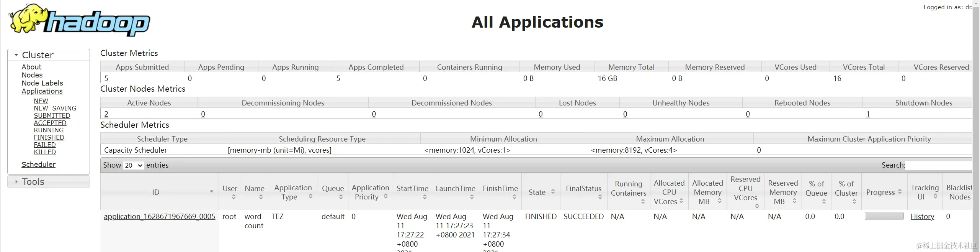Click the application progress bar
The height and width of the screenshot is (252, 980).
click(x=884, y=216)
